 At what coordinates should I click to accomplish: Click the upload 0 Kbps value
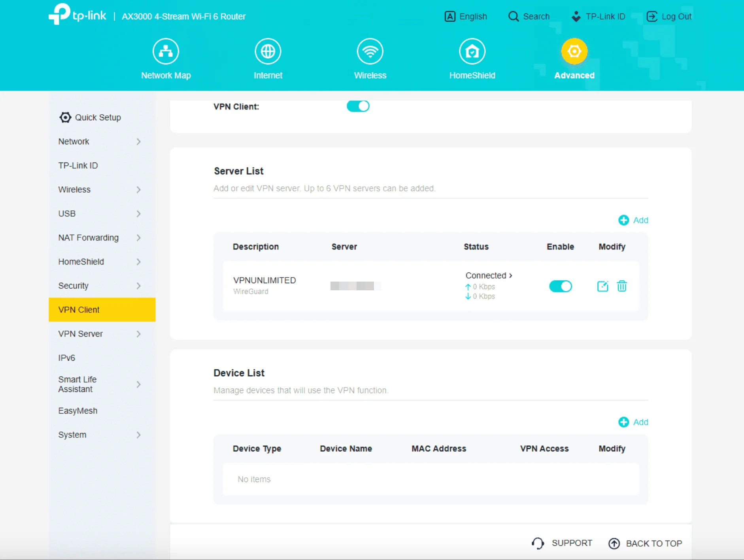(484, 287)
